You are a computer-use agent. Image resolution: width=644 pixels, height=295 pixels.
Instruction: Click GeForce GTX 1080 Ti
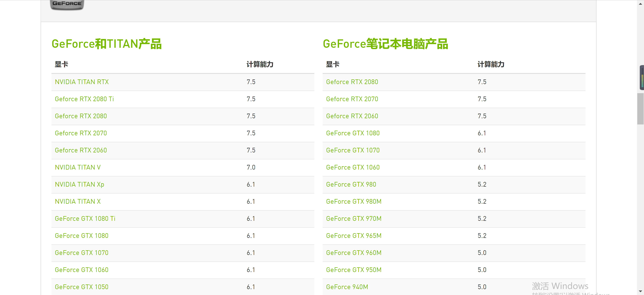[x=85, y=219]
